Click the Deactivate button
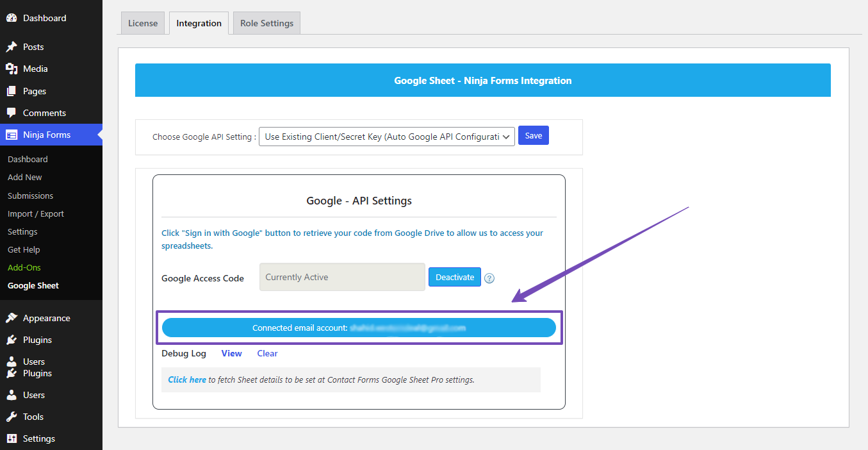Image resolution: width=868 pixels, height=450 pixels. click(x=455, y=277)
